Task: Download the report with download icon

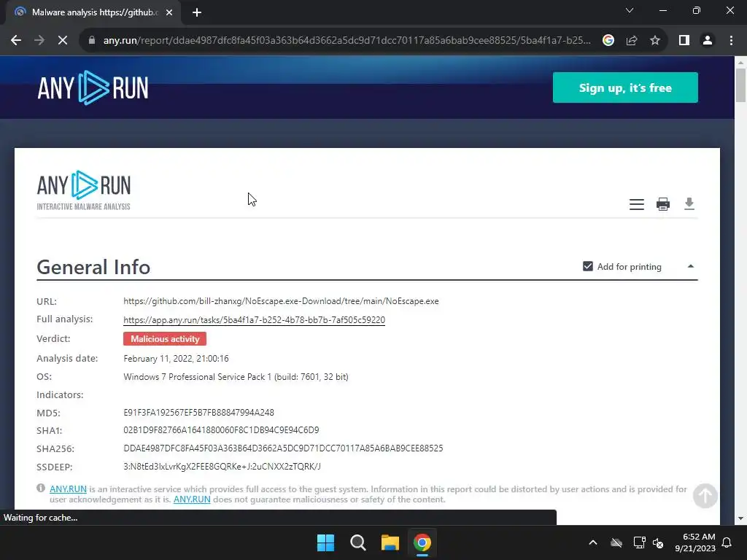Action: 689,204
